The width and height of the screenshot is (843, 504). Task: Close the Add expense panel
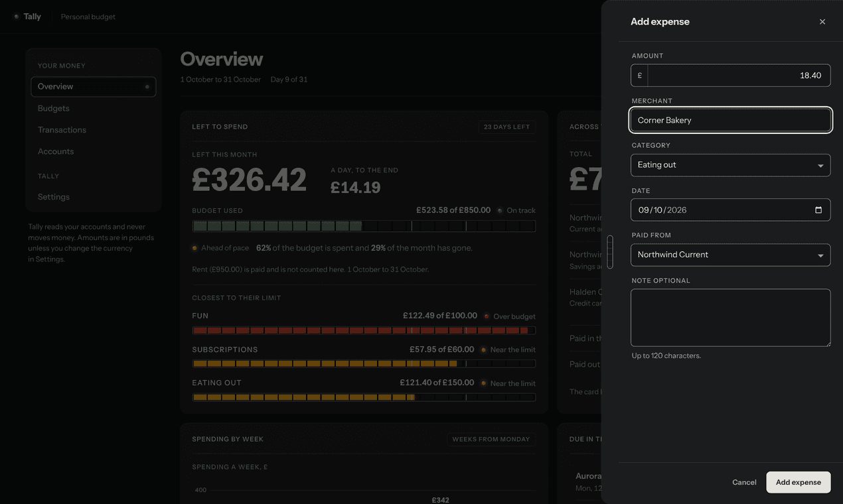tap(822, 22)
